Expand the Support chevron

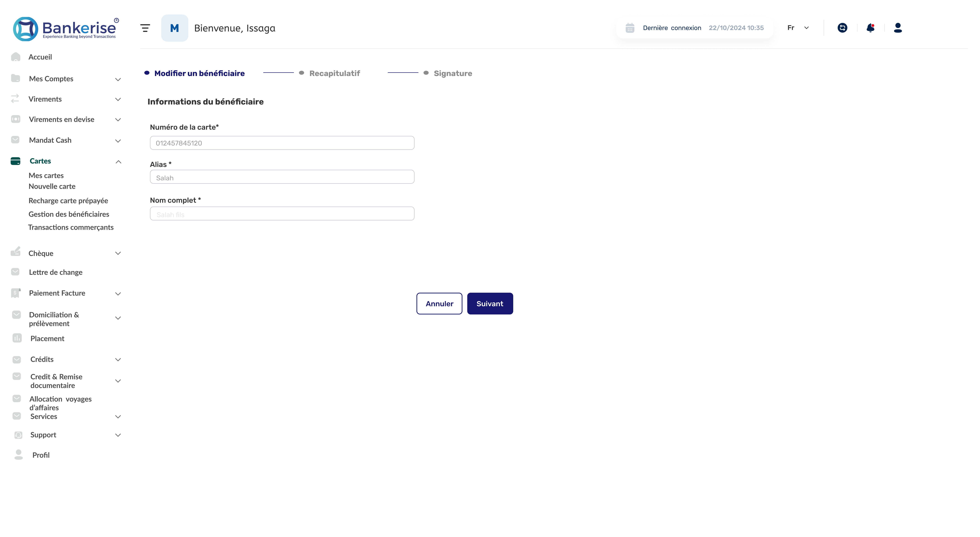point(118,435)
